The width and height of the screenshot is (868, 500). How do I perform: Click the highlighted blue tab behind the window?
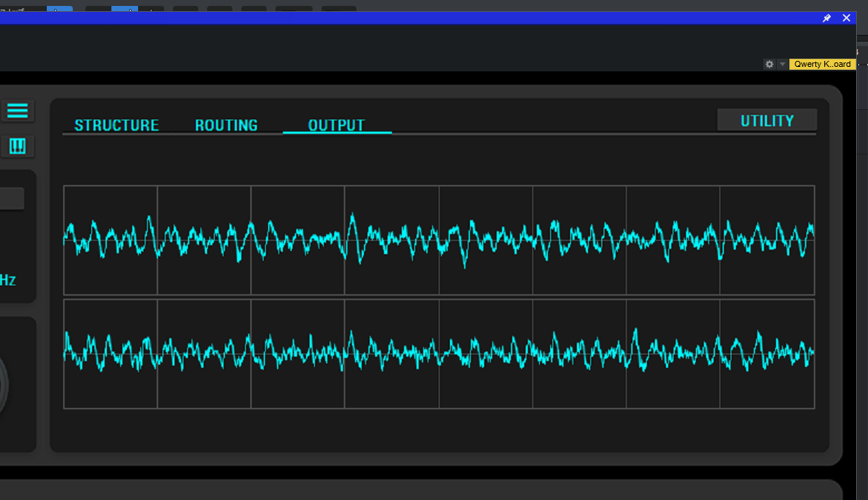click(124, 10)
